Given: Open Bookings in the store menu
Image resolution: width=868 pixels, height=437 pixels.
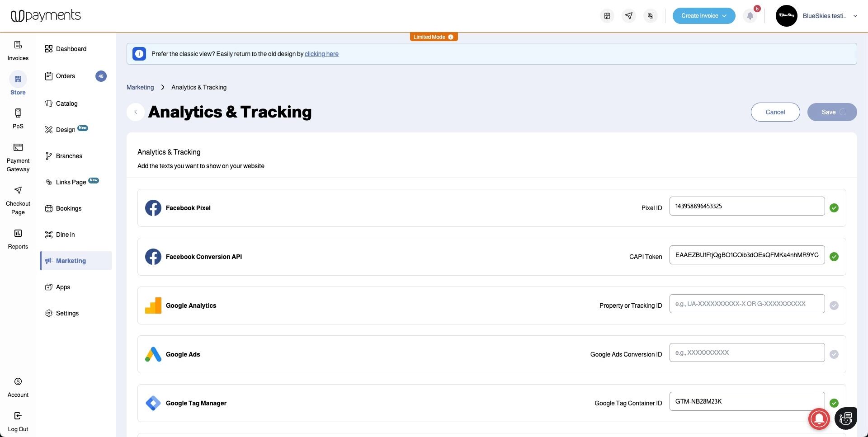Looking at the screenshot, I should tap(75, 208).
